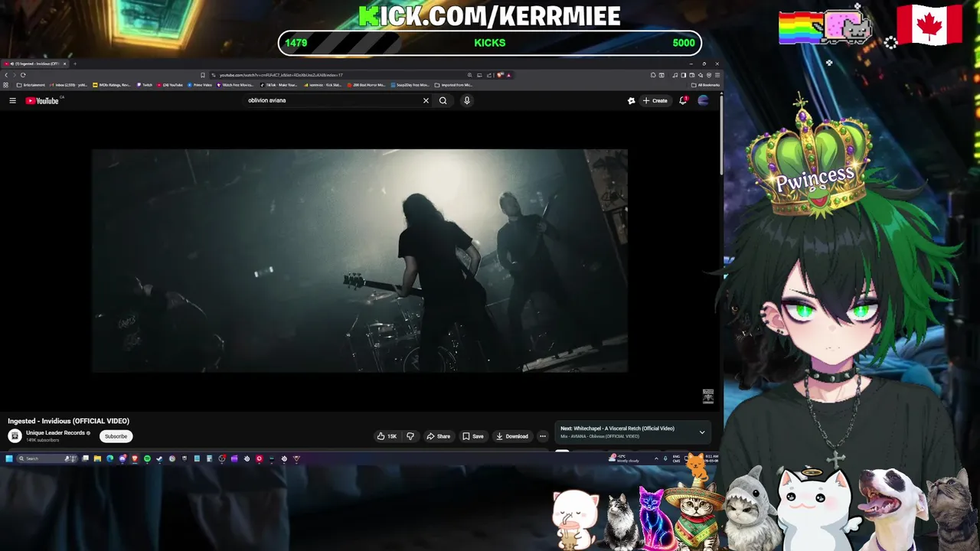Image resolution: width=980 pixels, height=551 pixels.
Task: Open All Bookmarks folder
Action: [x=704, y=85]
